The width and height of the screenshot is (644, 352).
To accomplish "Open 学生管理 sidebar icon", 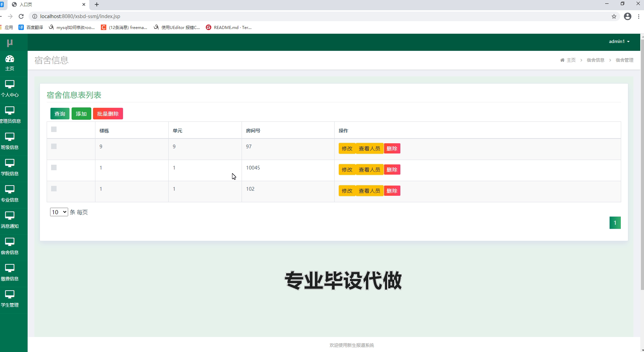I will click(10, 294).
